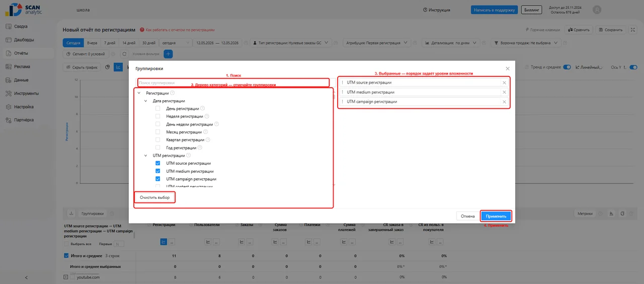This screenshot has height=284, width=644.
Task: Collapse the sidebar with the left chevron
Action: coord(26,277)
